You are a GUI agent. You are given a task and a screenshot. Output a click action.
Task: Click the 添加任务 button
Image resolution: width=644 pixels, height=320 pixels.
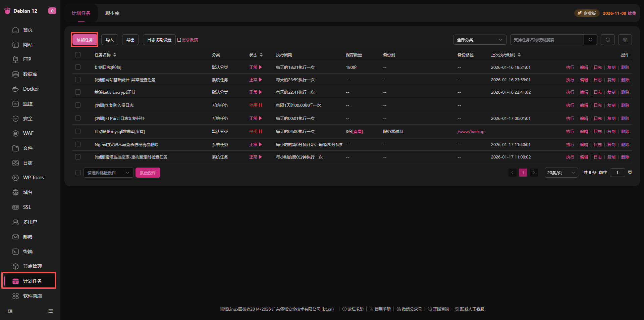click(85, 40)
